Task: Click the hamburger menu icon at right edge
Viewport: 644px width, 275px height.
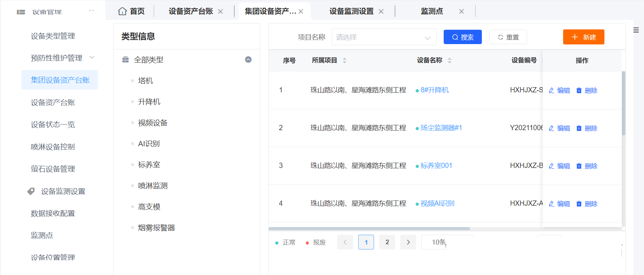Action: click(x=636, y=30)
